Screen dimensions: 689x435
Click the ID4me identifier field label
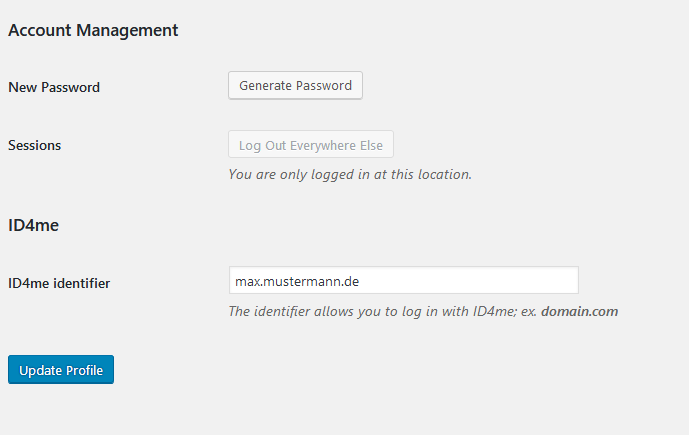click(59, 283)
